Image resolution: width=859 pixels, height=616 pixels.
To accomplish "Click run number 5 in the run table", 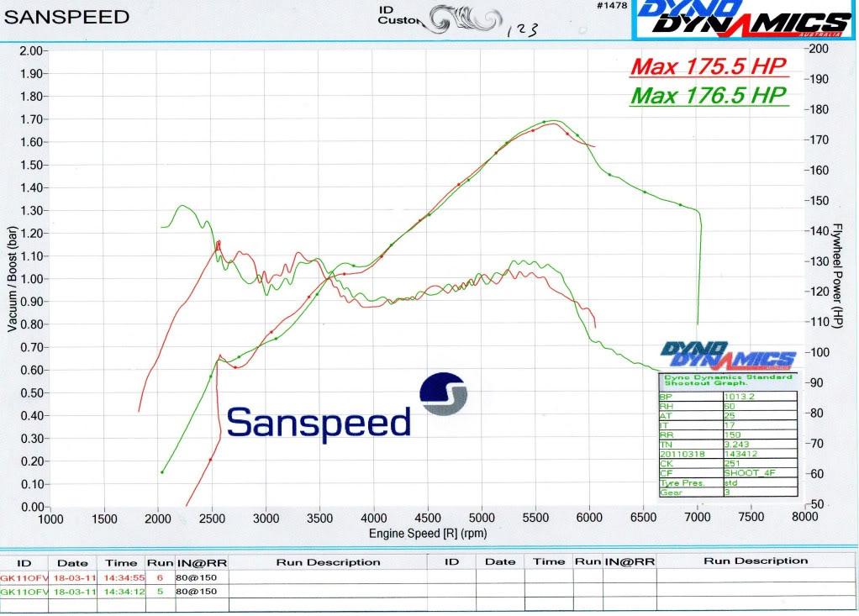I will point(160,592).
